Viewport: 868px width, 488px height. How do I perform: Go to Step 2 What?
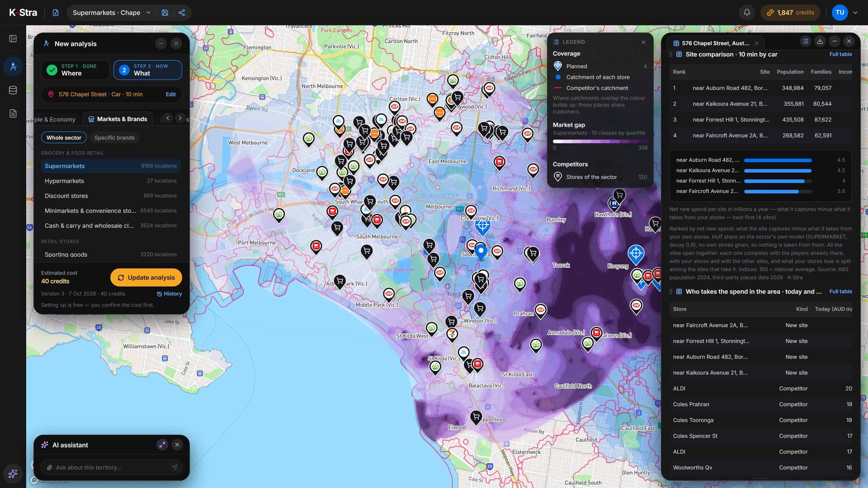pyautogui.click(x=148, y=70)
